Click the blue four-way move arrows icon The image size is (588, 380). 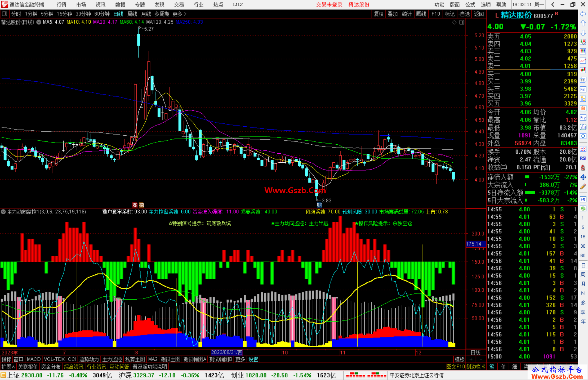pyautogui.click(x=583, y=177)
